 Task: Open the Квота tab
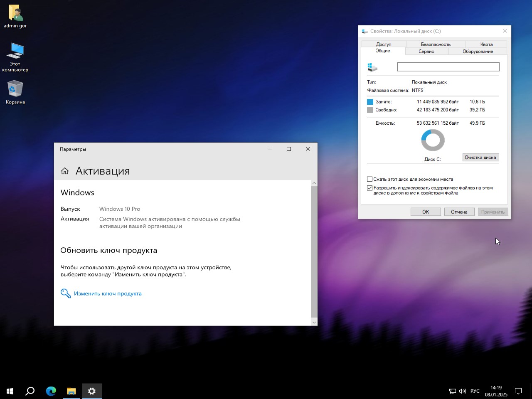[x=486, y=44]
